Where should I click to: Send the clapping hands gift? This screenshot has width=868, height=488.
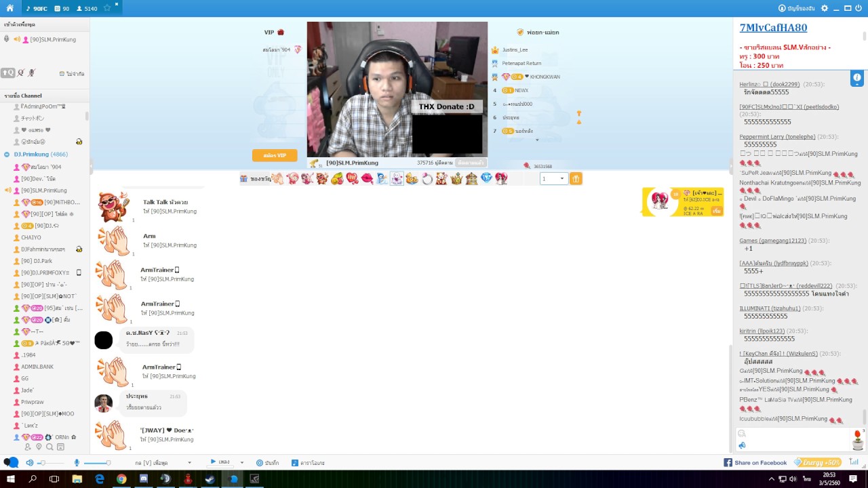[x=277, y=178]
